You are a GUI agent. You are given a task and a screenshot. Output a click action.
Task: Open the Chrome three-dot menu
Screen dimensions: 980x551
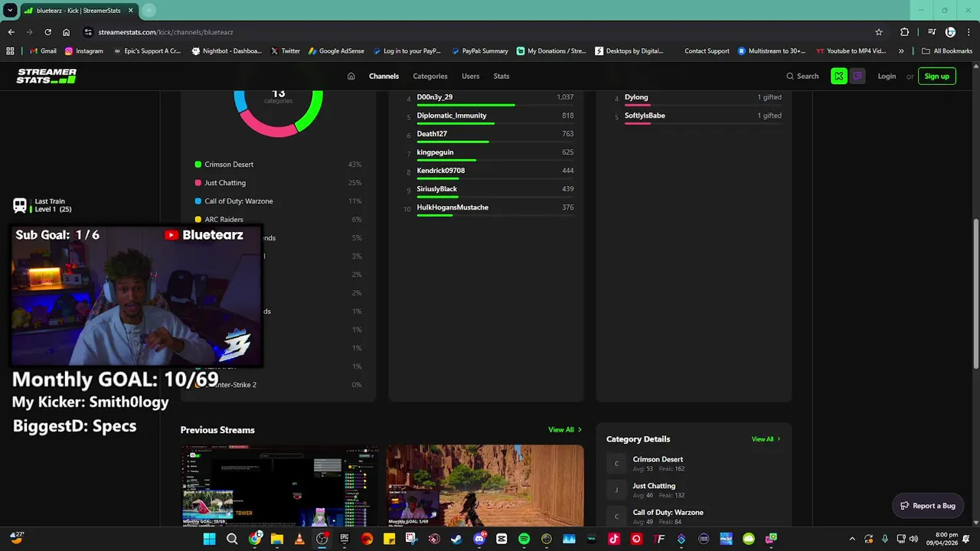click(969, 32)
